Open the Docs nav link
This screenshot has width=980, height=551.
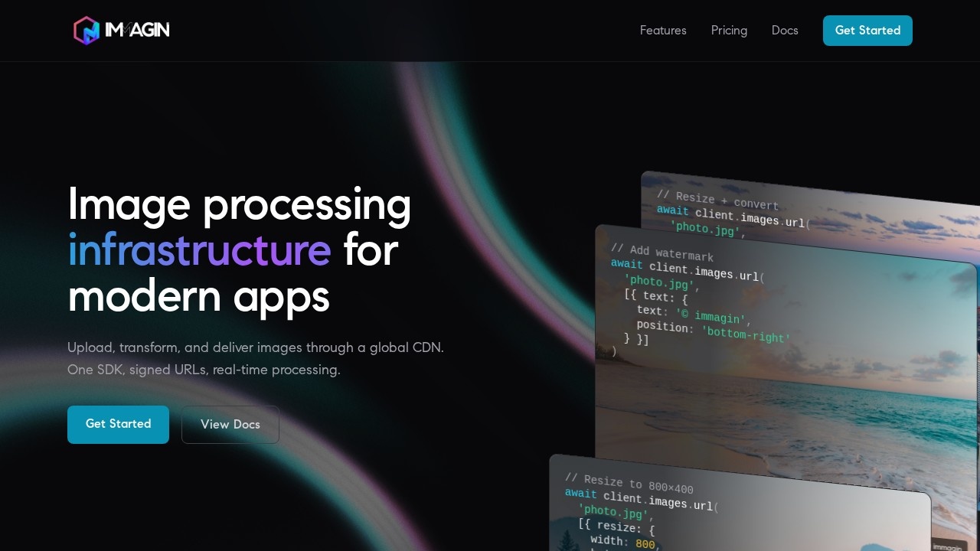(x=785, y=31)
